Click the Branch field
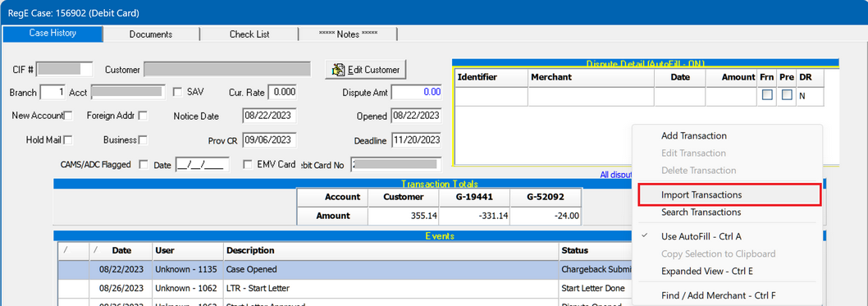 coord(53,93)
